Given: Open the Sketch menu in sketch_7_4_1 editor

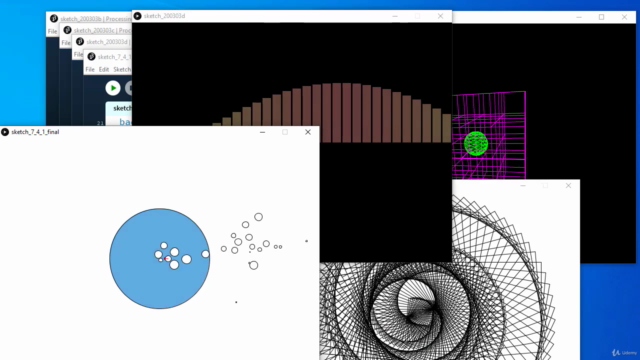Looking at the screenshot, I should point(122,69).
